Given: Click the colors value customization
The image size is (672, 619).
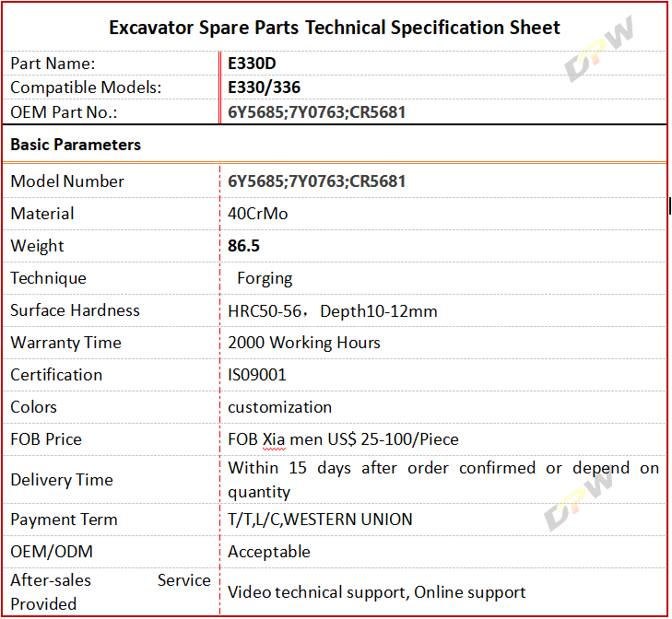Looking at the screenshot, I should click(280, 407).
